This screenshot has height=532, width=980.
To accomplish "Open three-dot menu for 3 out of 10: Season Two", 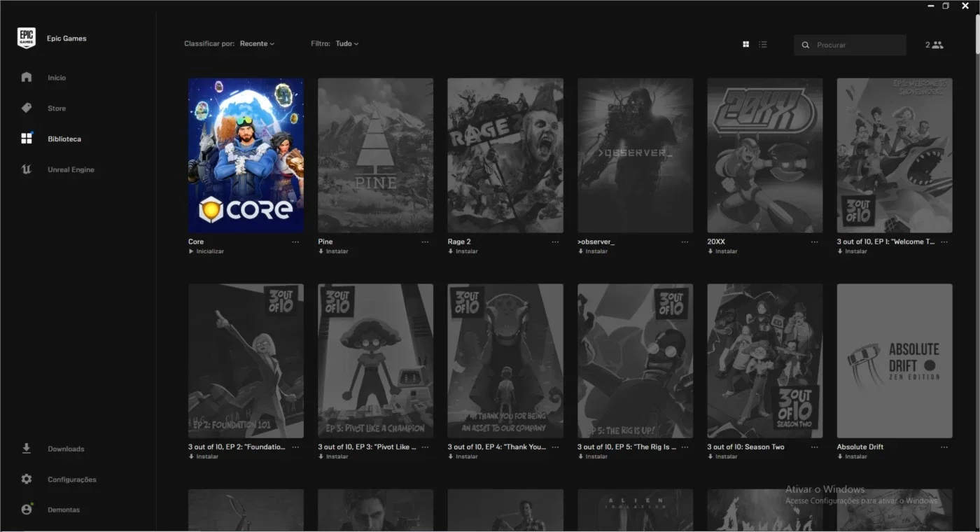I will pos(814,447).
